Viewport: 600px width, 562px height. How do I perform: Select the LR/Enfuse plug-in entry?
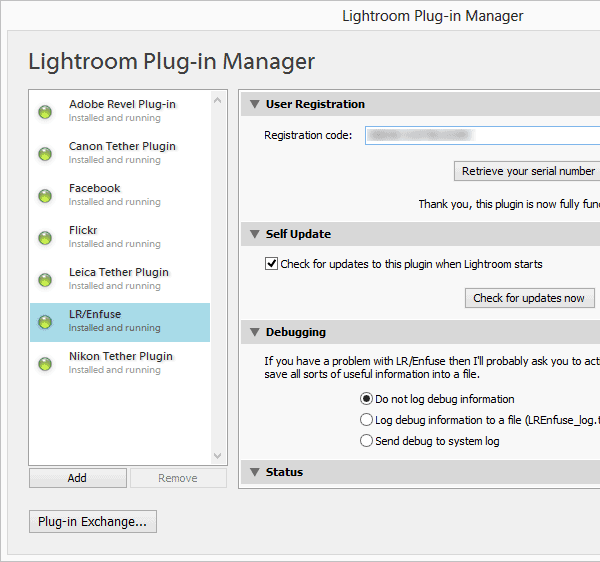pyautogui.click(x=120, y=322)
